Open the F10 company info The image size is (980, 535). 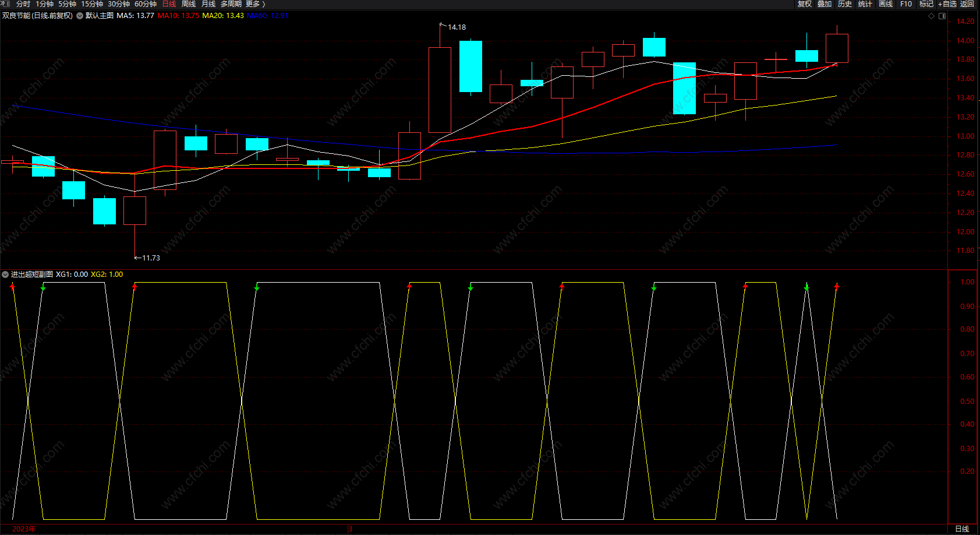(x=906, y=4)
